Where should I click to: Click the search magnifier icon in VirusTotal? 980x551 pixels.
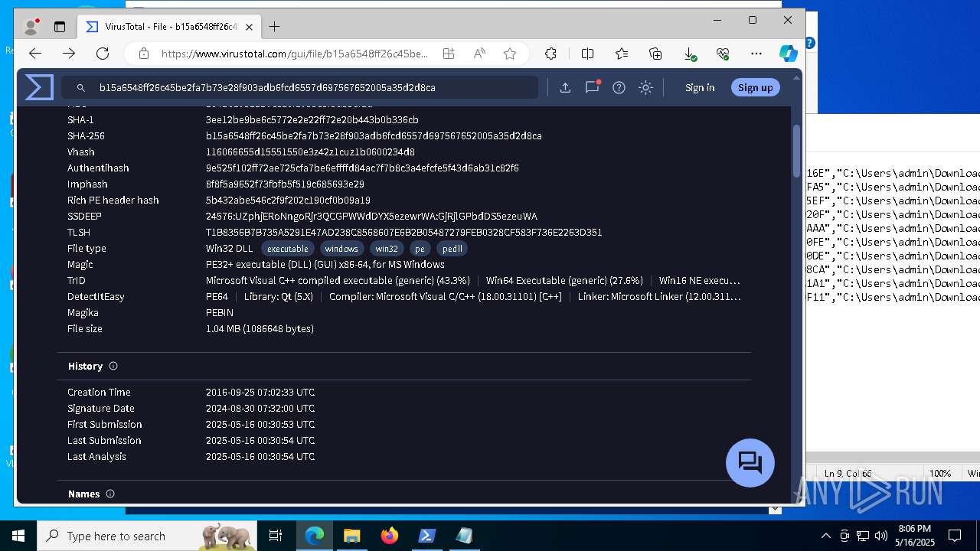click(81, 88)
